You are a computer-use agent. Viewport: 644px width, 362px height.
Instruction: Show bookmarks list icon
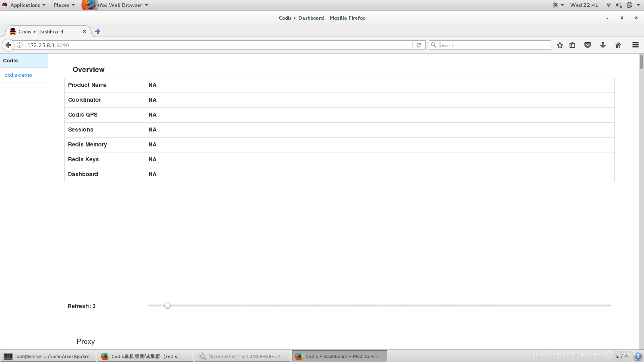572,45
